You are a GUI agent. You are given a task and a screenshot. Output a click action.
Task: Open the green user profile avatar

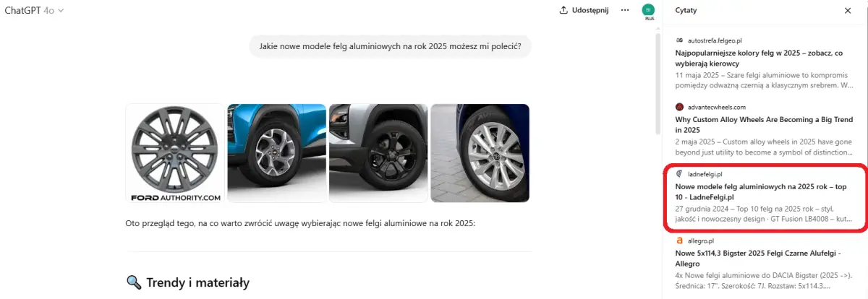647,9
